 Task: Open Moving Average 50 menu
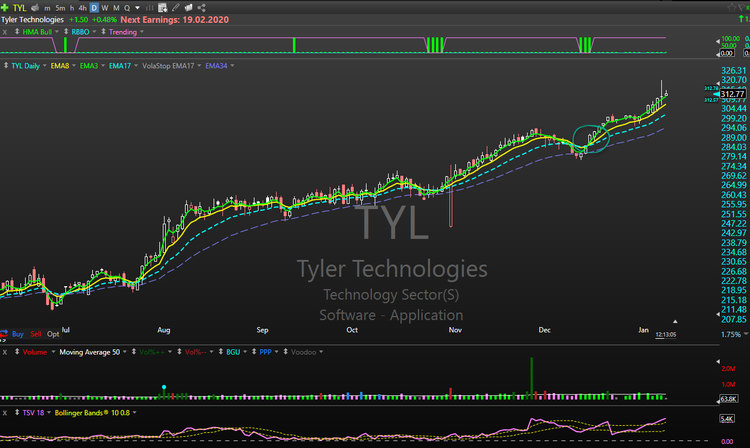tap(125, 352)
